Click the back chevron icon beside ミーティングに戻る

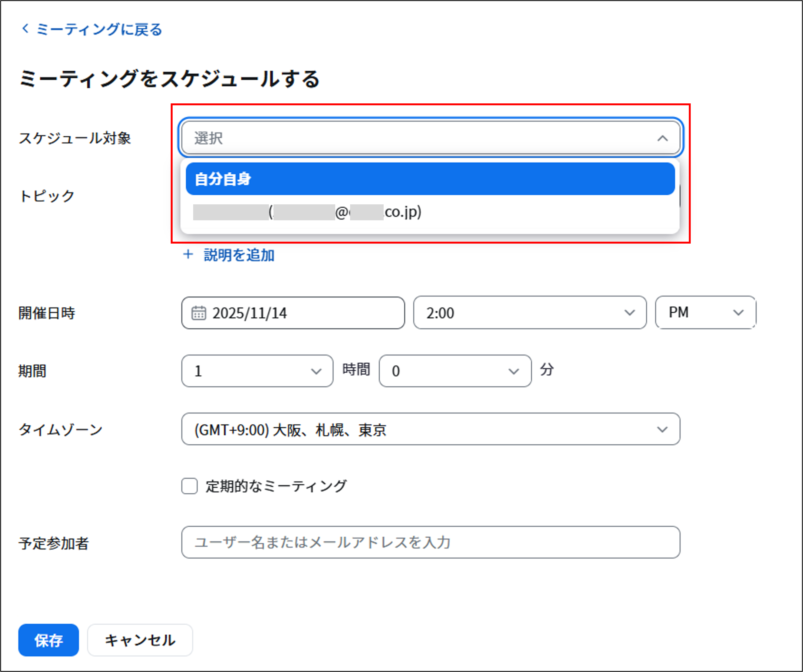(25, 29)
